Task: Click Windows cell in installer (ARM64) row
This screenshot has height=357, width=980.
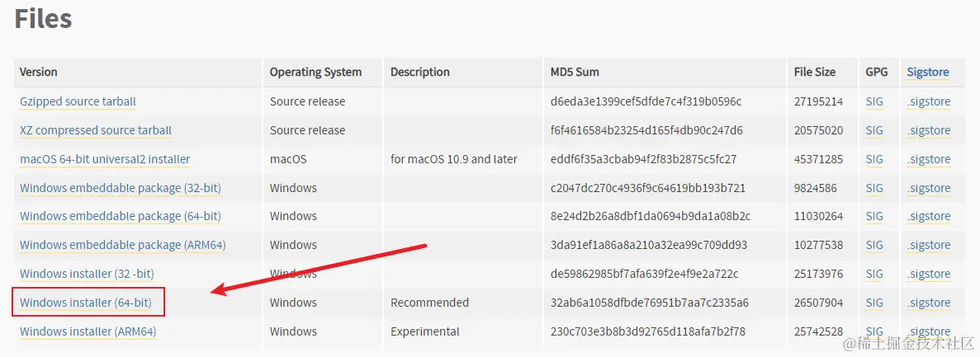Action: pyautogui.click(x=293, y=331)
